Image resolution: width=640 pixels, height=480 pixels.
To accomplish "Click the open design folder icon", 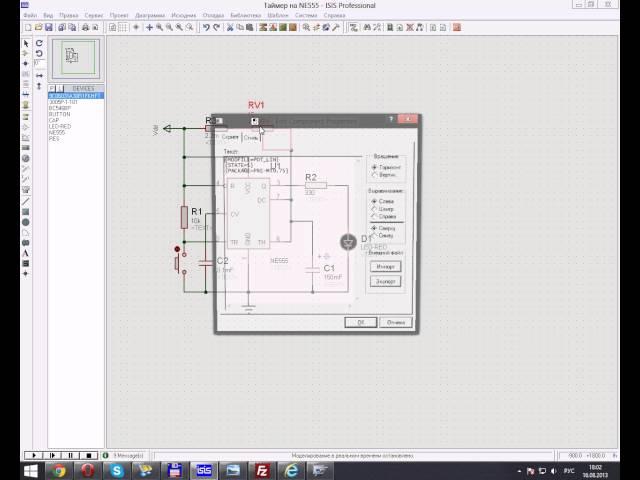I will [x=38, y=27].
